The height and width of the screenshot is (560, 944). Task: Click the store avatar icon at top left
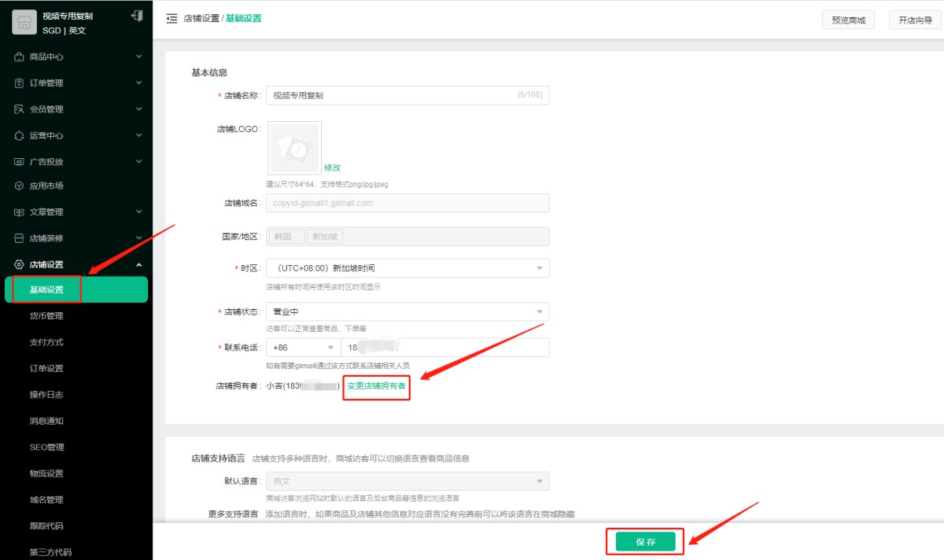pyautogui.click(x=24, y=23)
